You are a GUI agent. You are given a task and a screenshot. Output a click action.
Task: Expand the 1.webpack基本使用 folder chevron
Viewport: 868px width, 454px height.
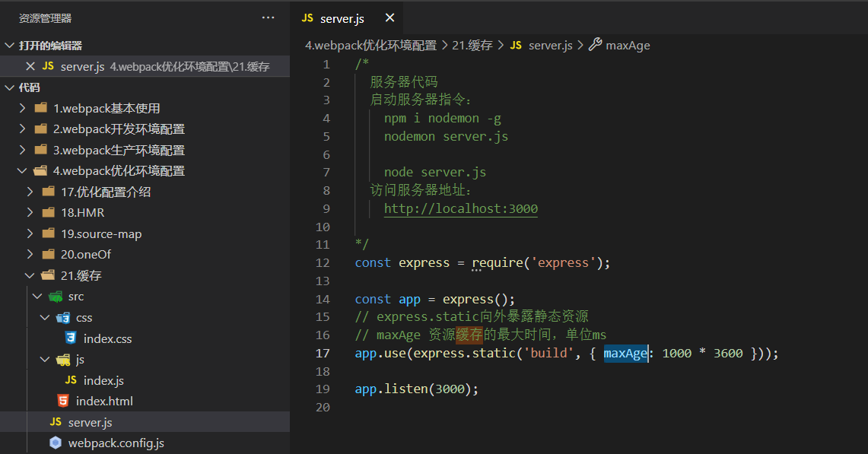tap(22, 108)
